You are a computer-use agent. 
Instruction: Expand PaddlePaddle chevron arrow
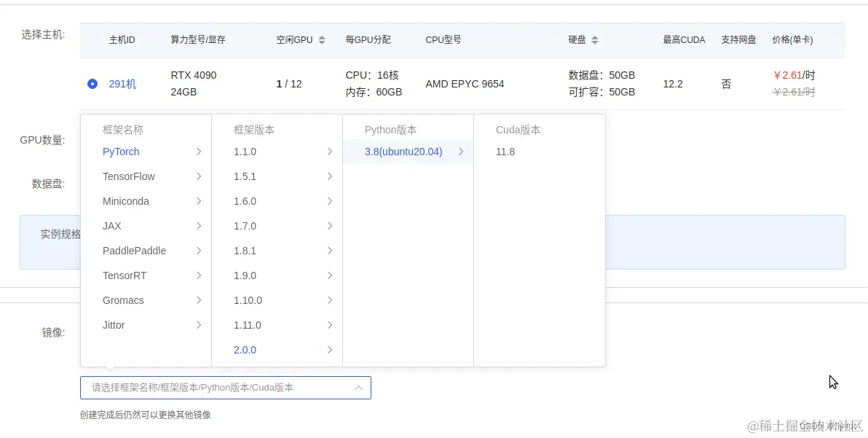click(199, 251)
